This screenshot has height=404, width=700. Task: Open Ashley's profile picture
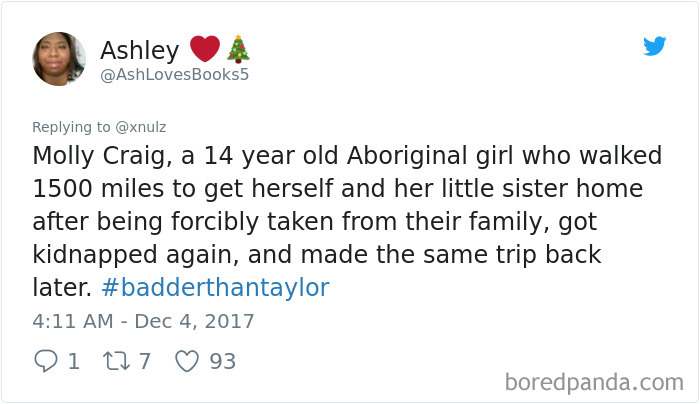[59, 58]
